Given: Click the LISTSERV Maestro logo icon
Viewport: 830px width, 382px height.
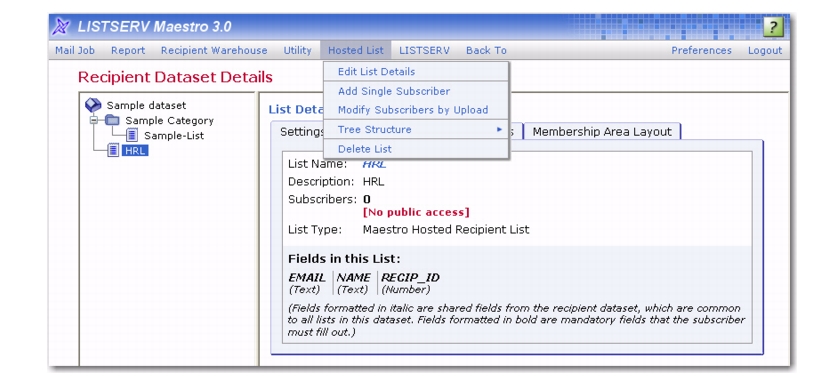Looking at the screenshot, I should coord(61,26).
